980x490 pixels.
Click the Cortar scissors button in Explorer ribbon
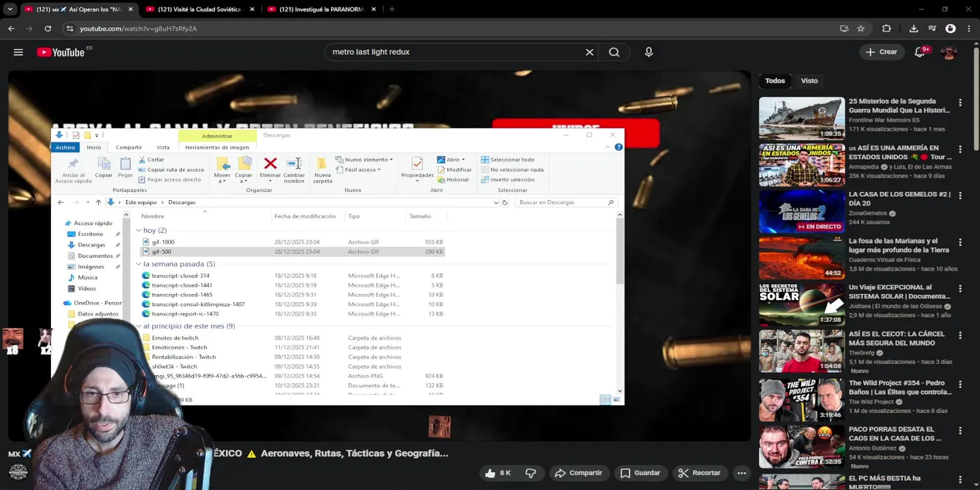pyautogui.click(x=151, y=160)
